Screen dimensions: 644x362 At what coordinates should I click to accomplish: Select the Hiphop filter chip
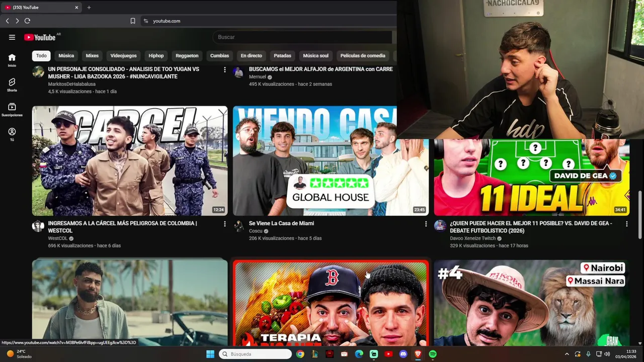156,56
